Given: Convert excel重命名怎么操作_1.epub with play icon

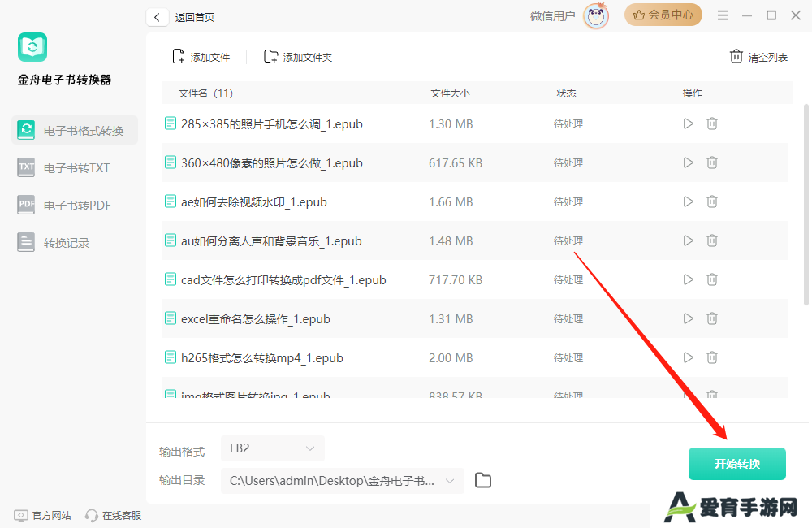Looking at the screenshot, I should click(x=688, y=318).
